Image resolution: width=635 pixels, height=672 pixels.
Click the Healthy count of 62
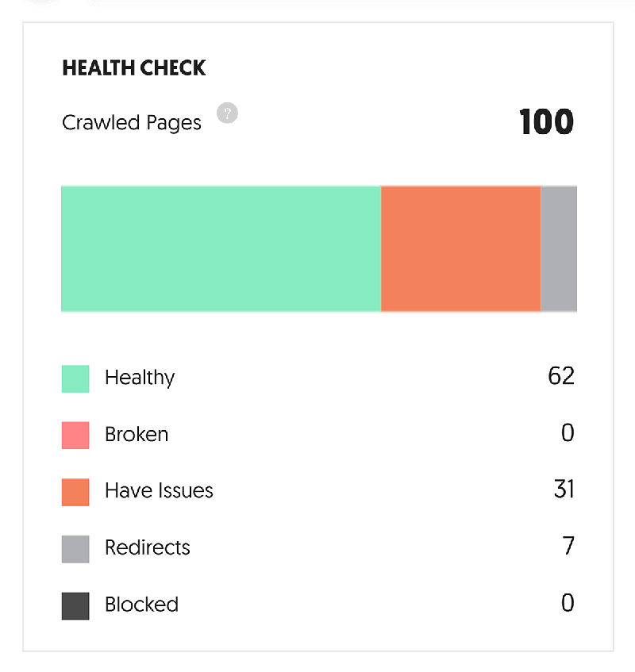click(560, 376)
